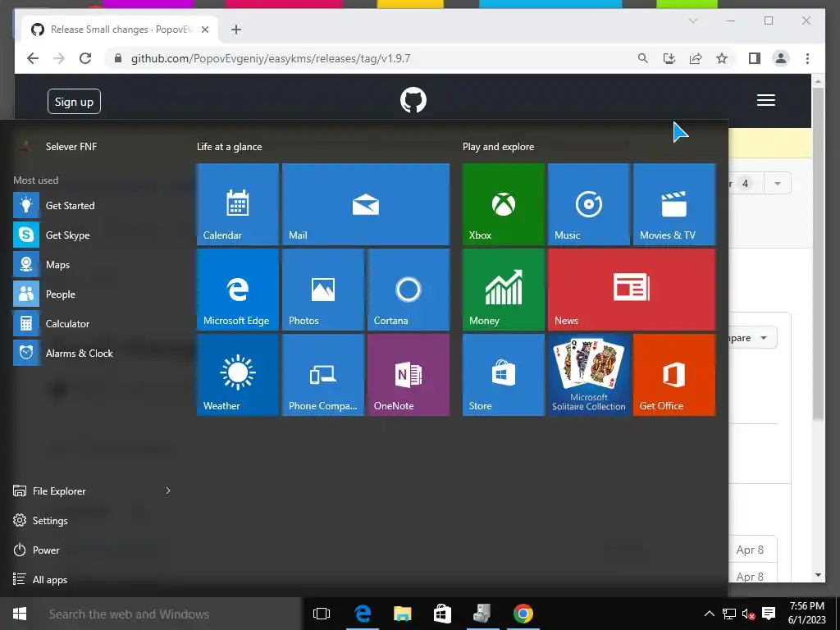
Task: Click the zoom magnifier icon in address bar
Action: (642, 58)
